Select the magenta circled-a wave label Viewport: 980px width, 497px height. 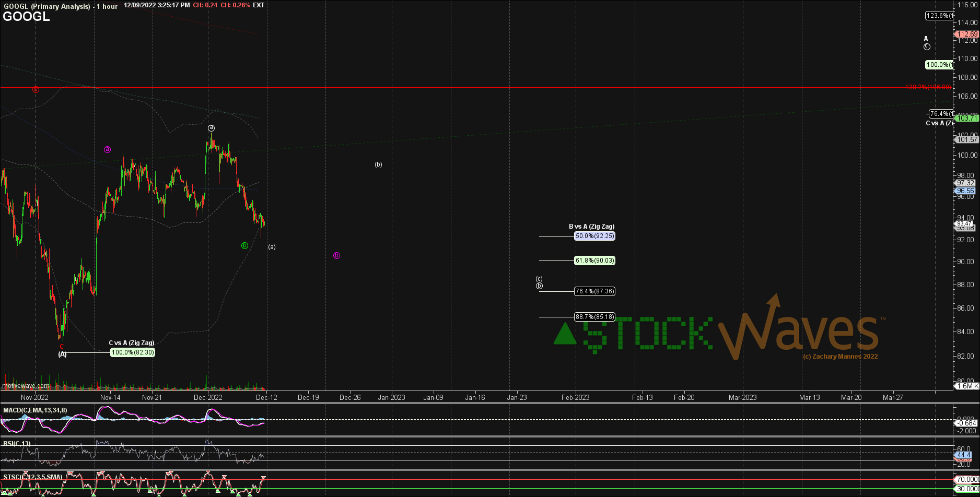107,149
